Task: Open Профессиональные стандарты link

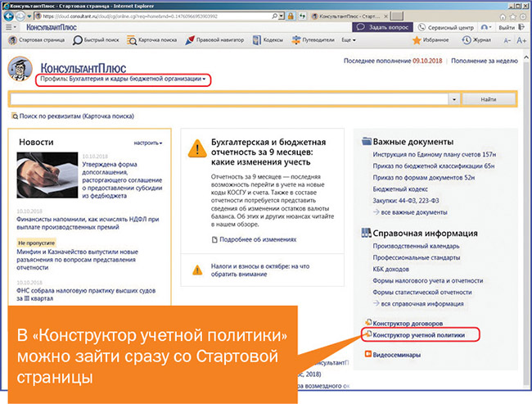Action: pos(417,257)
